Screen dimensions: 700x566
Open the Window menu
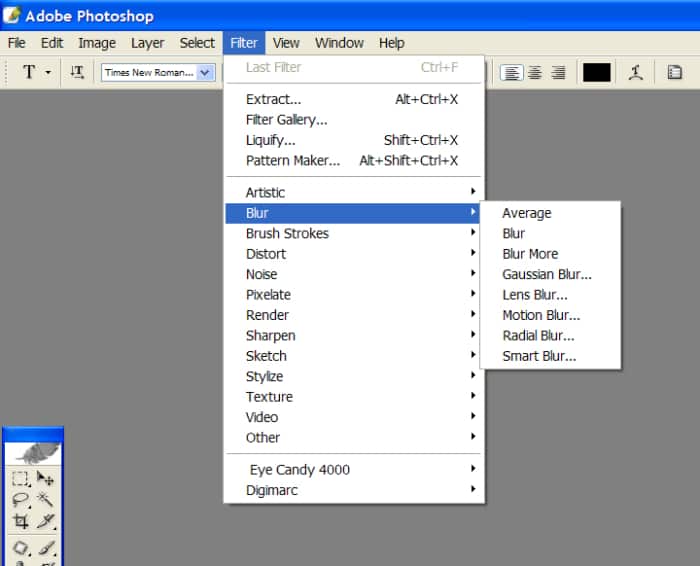339,43
